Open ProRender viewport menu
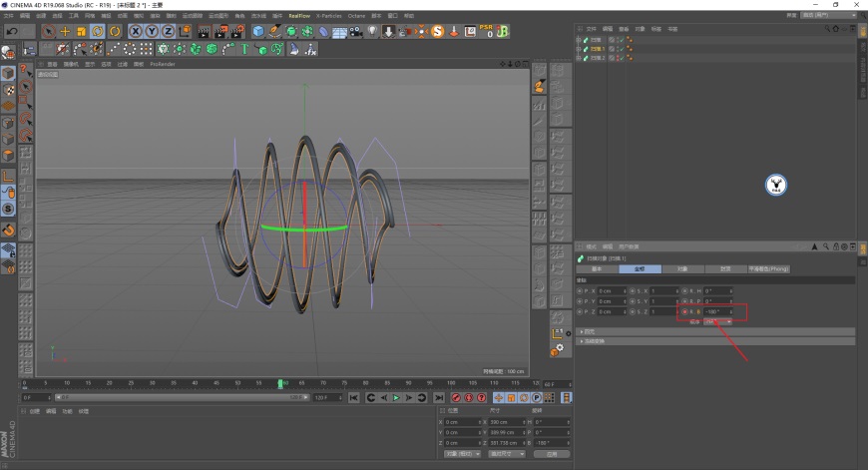 click(163, 64)
